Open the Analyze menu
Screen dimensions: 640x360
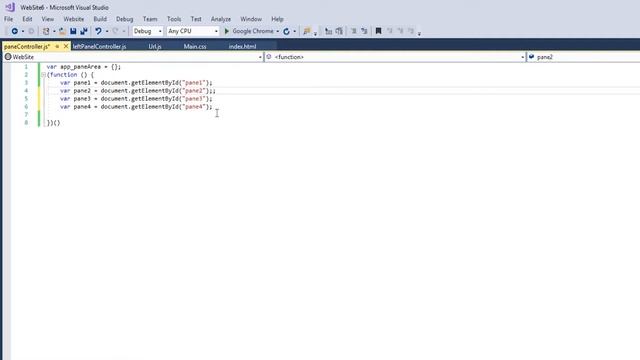pyautogui.click(x=221, y=19)
